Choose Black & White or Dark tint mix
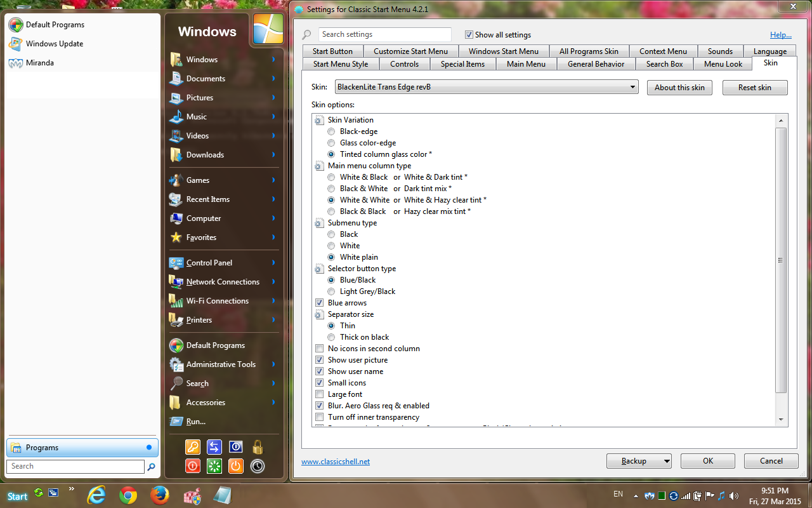The width and height of the screenshot is (812, 508). [331, 189]
